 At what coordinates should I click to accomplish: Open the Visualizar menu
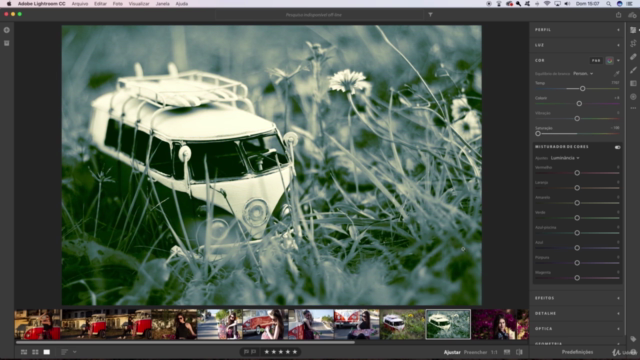[139, 4]
